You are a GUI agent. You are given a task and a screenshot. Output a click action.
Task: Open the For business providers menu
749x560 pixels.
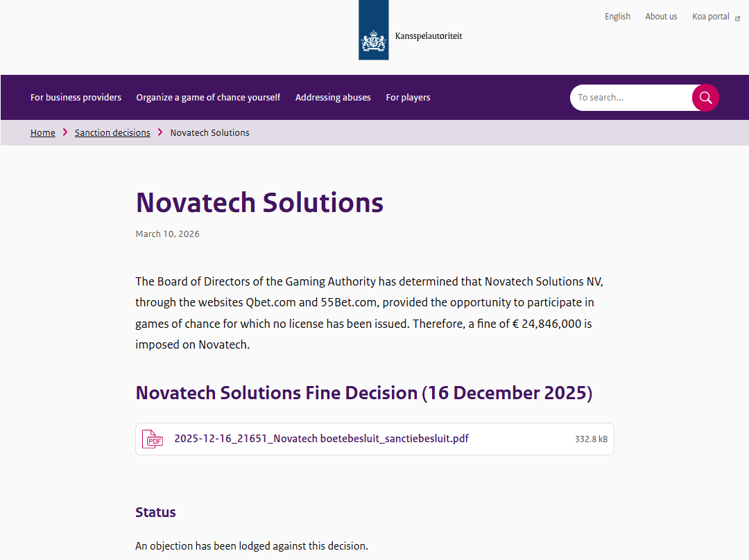(76, 98)
